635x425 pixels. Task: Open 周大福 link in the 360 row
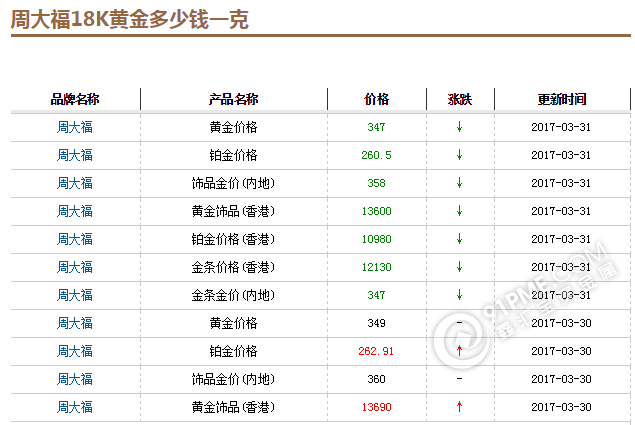coord(75,379)
